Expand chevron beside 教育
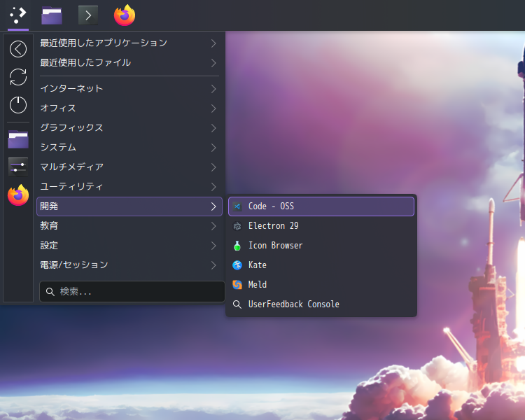Image resolution: width=525 pixels, height=420 pixels. pos(213,226)
